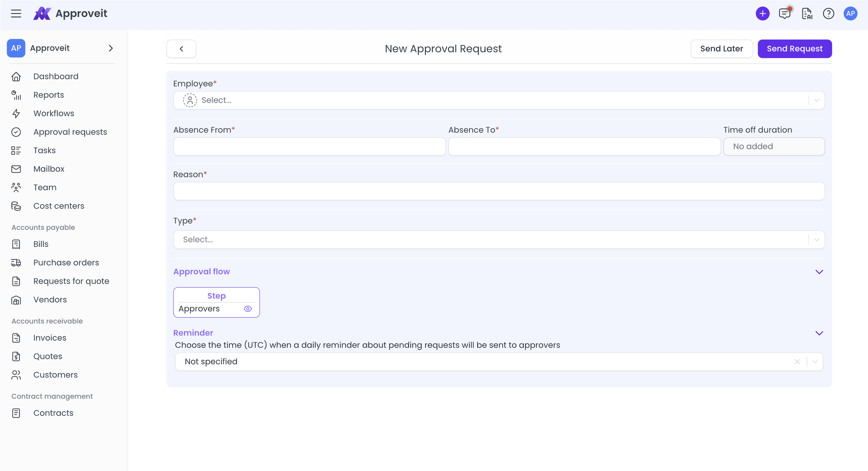
Task: Open the Type select dropdown
Action: 499,239
